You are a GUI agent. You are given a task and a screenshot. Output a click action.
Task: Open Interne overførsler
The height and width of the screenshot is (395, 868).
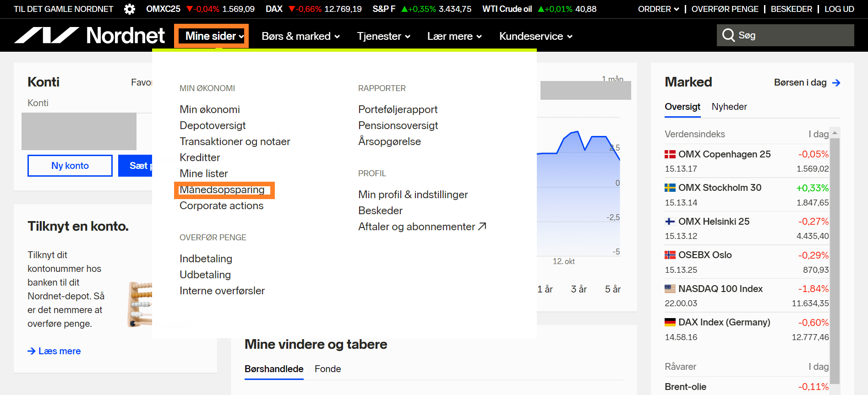[222, 291]
